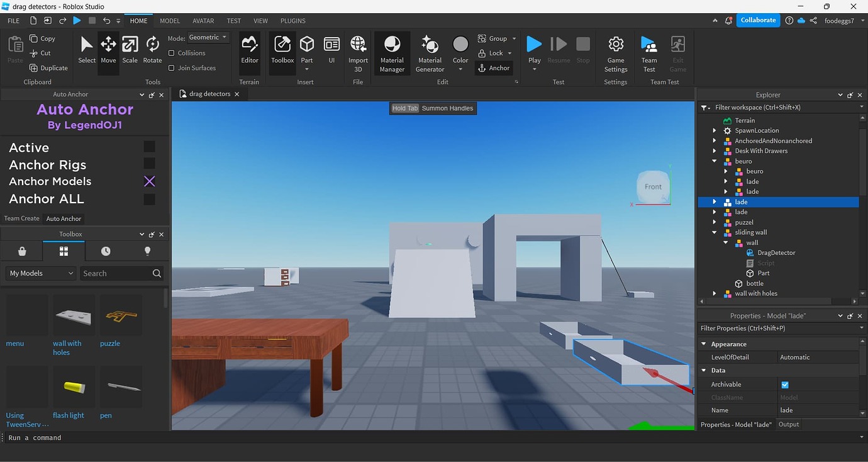The width and height of the screenshot is (868, 462).
Task: Open the My Models dropdown
Action: [x=42, y=273]
